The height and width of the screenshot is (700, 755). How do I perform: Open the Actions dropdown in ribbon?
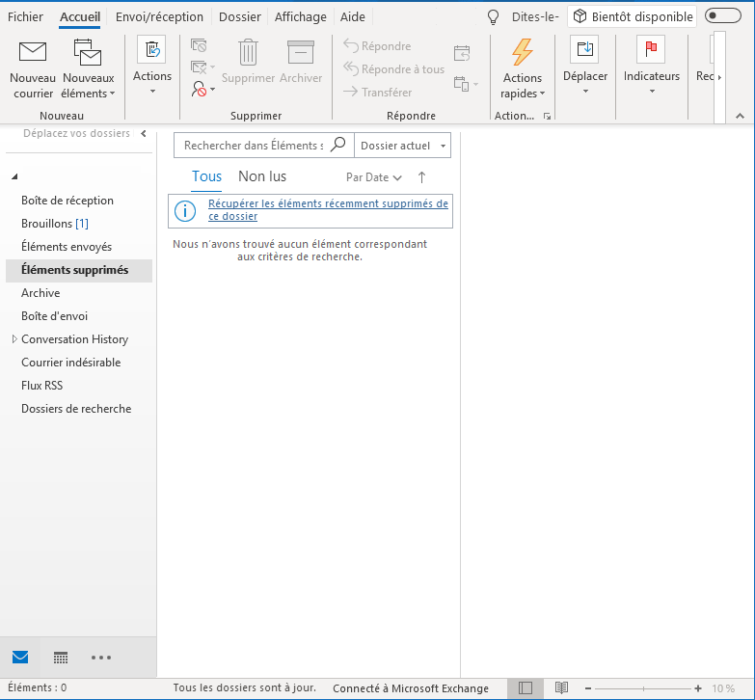tap(152, 65)
